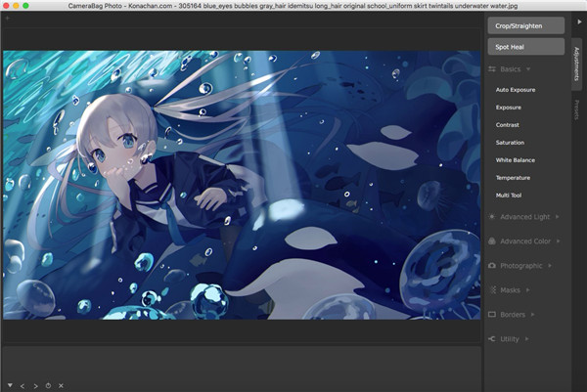Click the Spot Heal button

(x=525, y=46)
